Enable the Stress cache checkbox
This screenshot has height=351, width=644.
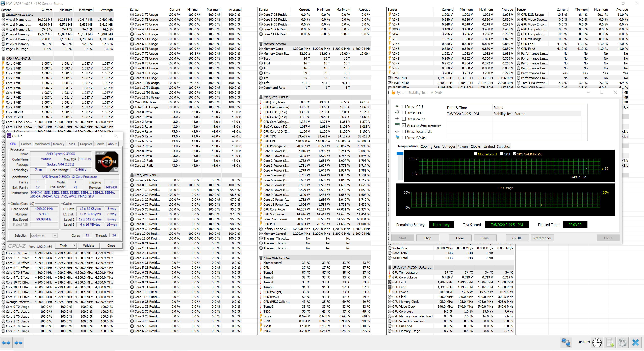pos(404,119)
